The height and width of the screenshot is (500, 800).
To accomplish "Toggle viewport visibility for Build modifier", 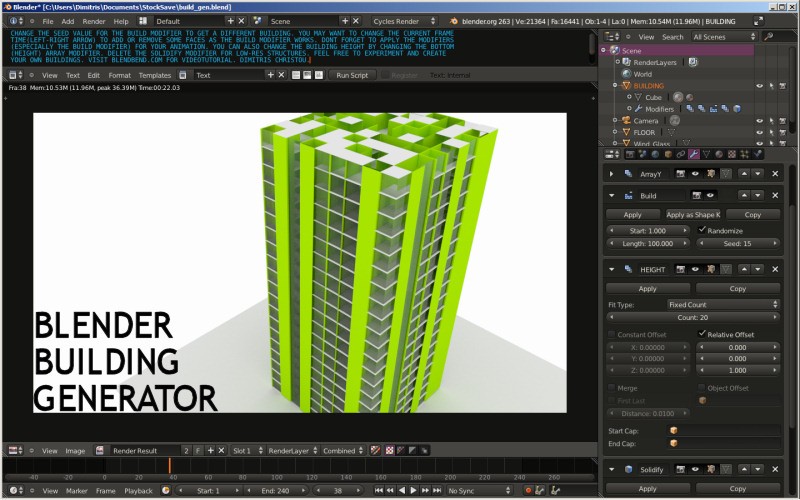I will pos(710,195).
